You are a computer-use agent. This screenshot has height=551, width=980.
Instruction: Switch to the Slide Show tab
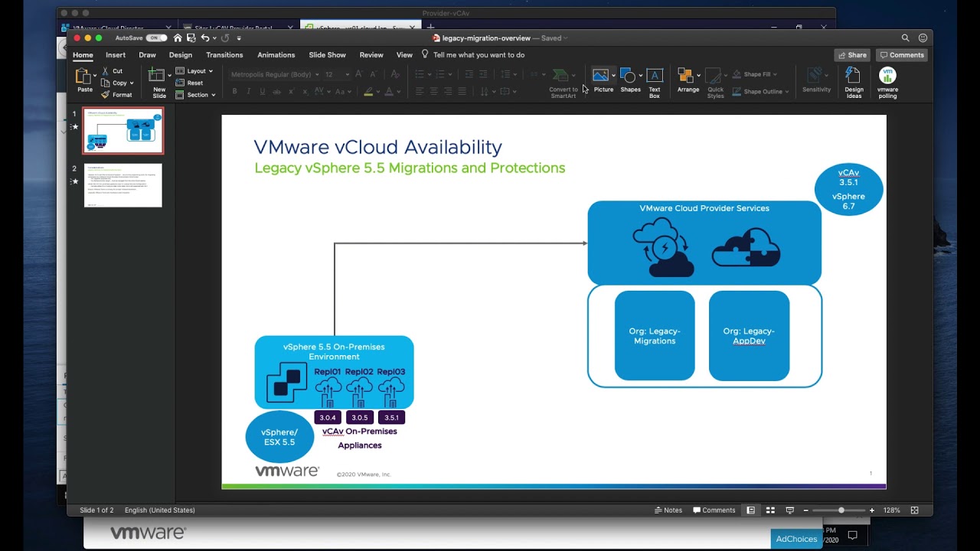pyautogui.click(x=327, y=55)
